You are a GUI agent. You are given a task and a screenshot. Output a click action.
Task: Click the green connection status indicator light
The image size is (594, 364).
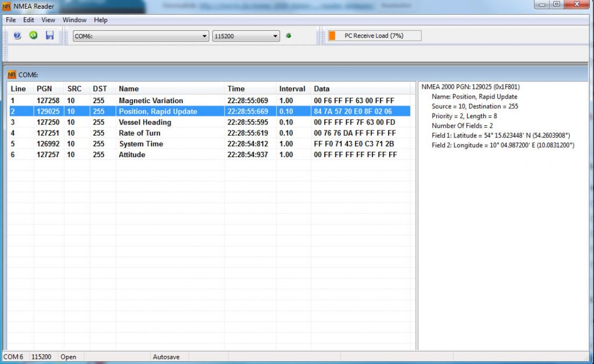289,35
